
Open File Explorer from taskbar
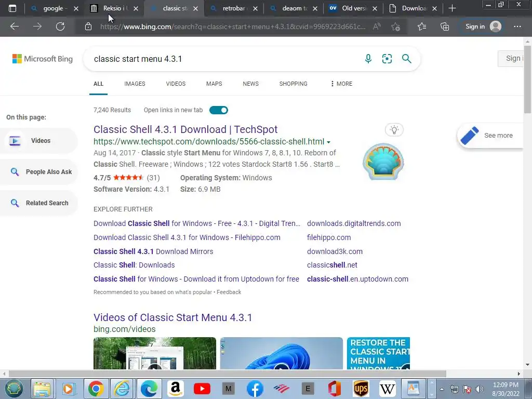[x=42, y=389]
